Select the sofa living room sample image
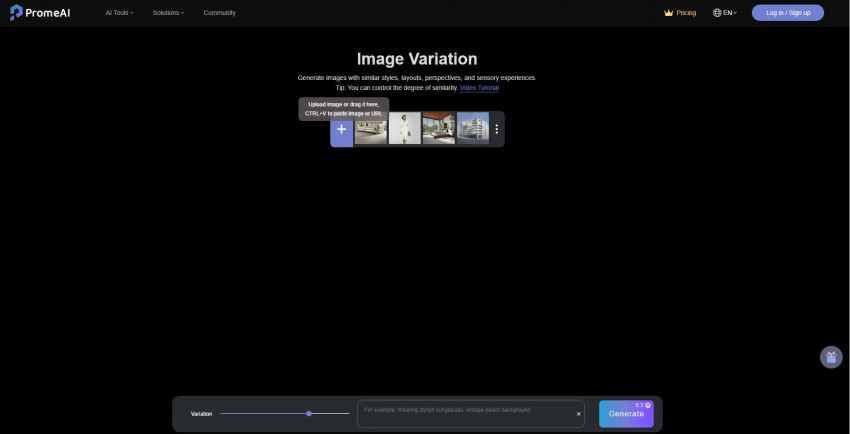The image size is (850, 434). click(x=371, y=129)
